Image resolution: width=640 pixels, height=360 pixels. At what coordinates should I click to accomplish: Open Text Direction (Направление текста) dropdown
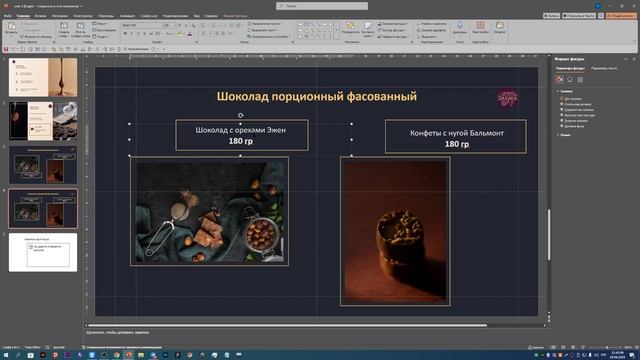[264, 24]
